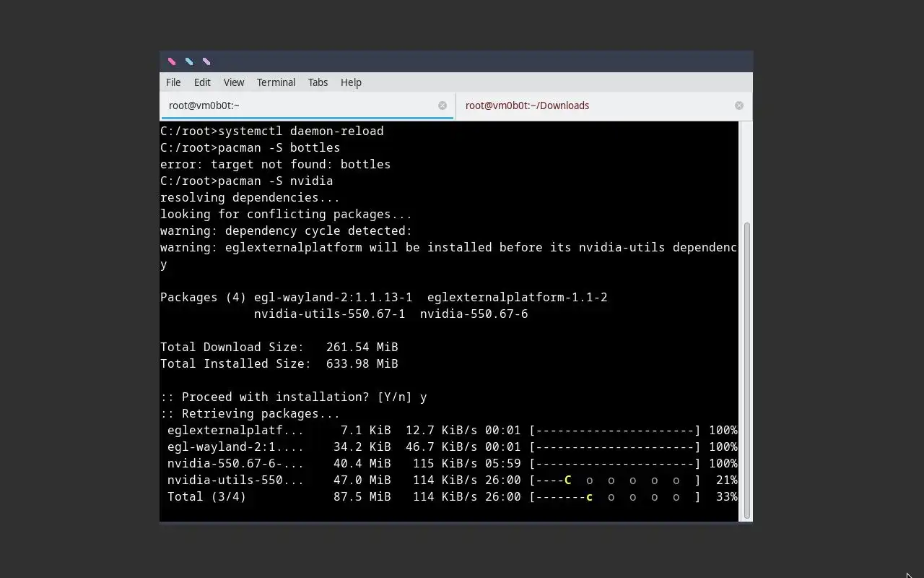Click the '33%' total progress percentage
The width and height of the screenshot is (924, 578).
coord(727,497)
